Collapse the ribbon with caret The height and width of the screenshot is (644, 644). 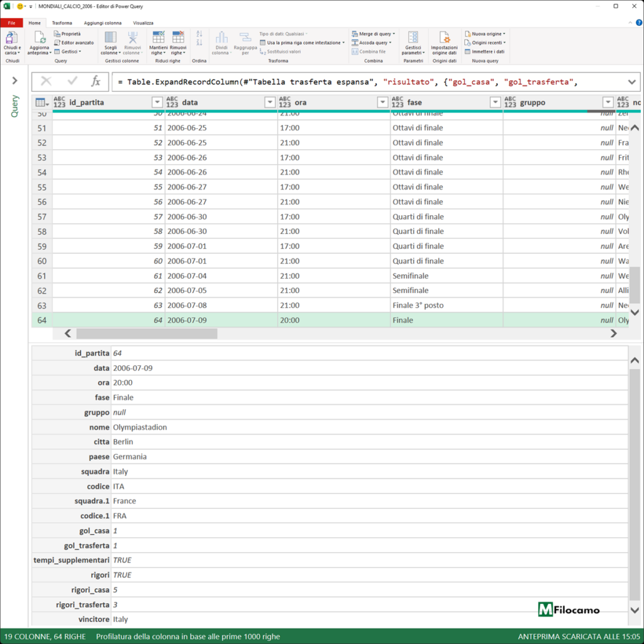[x=630, y=23]
